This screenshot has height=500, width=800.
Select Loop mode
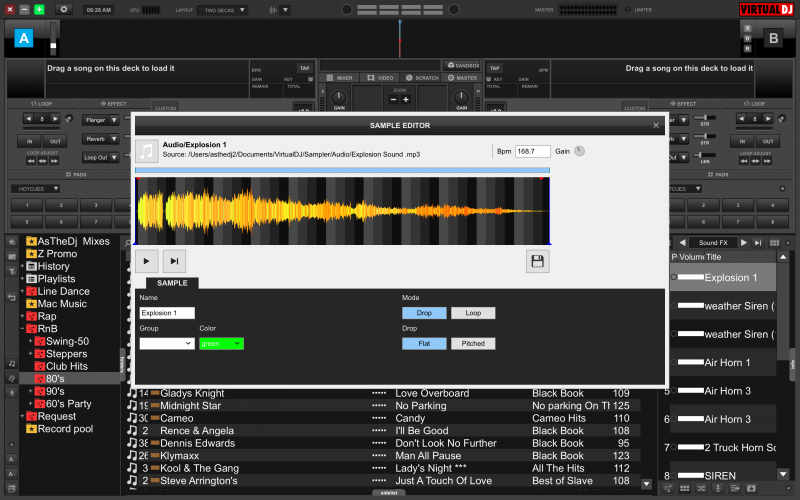(473, 313)
